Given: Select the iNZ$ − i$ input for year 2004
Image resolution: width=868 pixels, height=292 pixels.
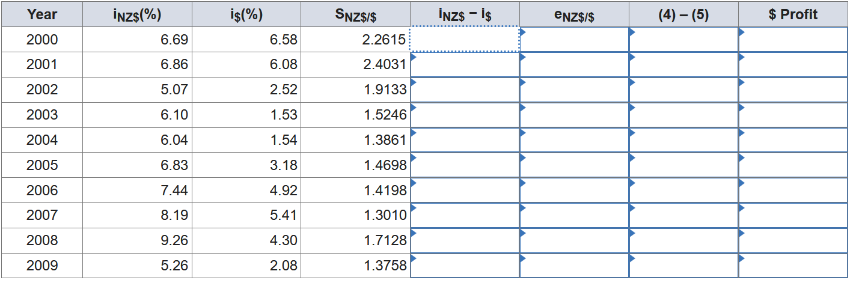Looking at the screenshot, I should 465,140.
